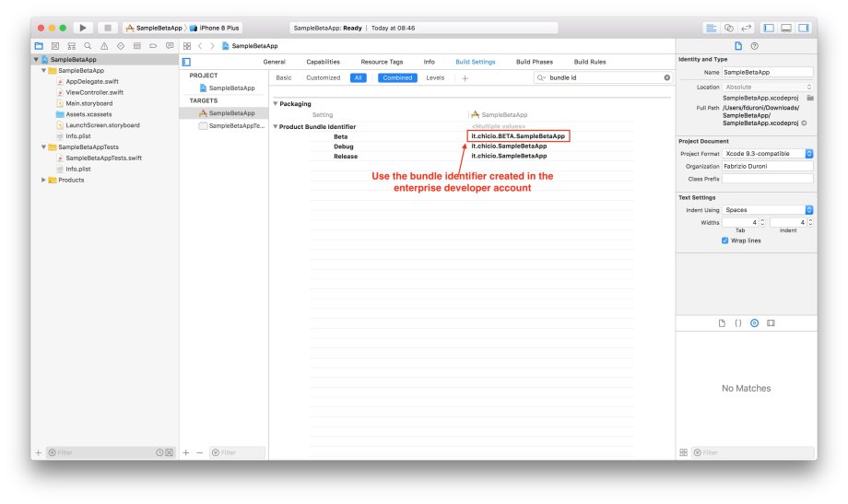The image size is (848, 504).
Task: Choose the iPhone 8 Plus run destination
Action: [x=215, y=29]
